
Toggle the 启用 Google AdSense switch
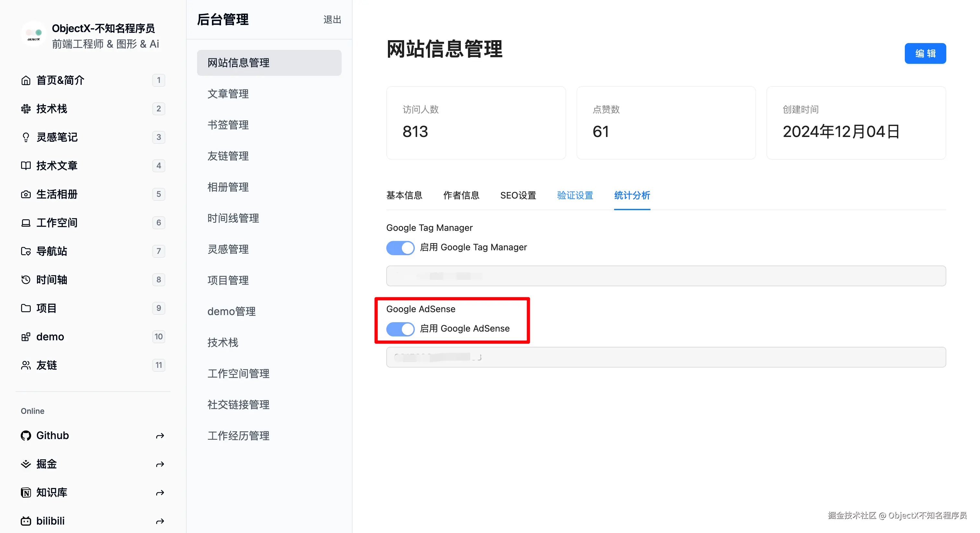click(x=400, y=329)
